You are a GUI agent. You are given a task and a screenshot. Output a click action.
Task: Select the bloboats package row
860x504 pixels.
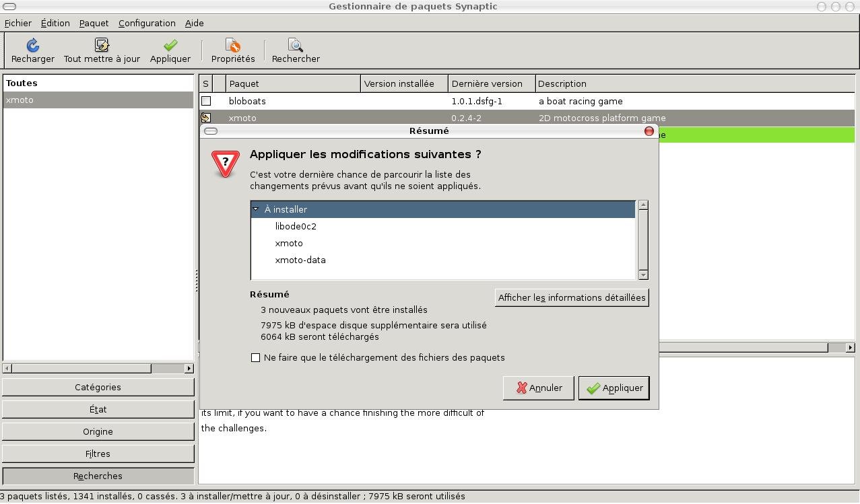[527, 101]
